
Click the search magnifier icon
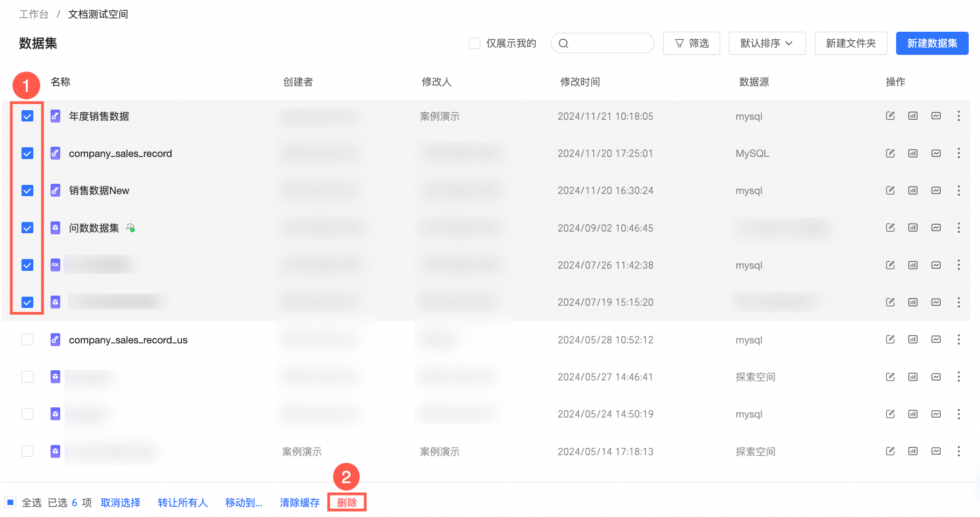[x=563, y=44]
